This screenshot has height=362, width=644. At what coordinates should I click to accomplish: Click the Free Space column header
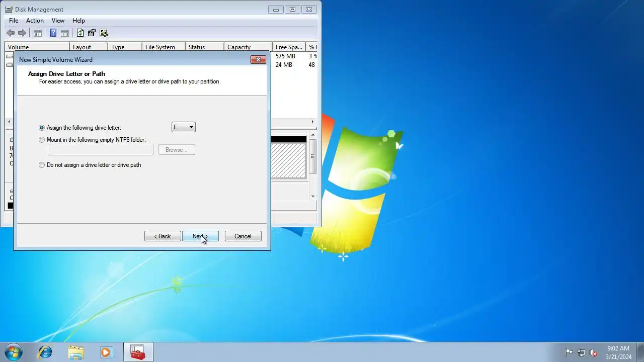(289, 47)
